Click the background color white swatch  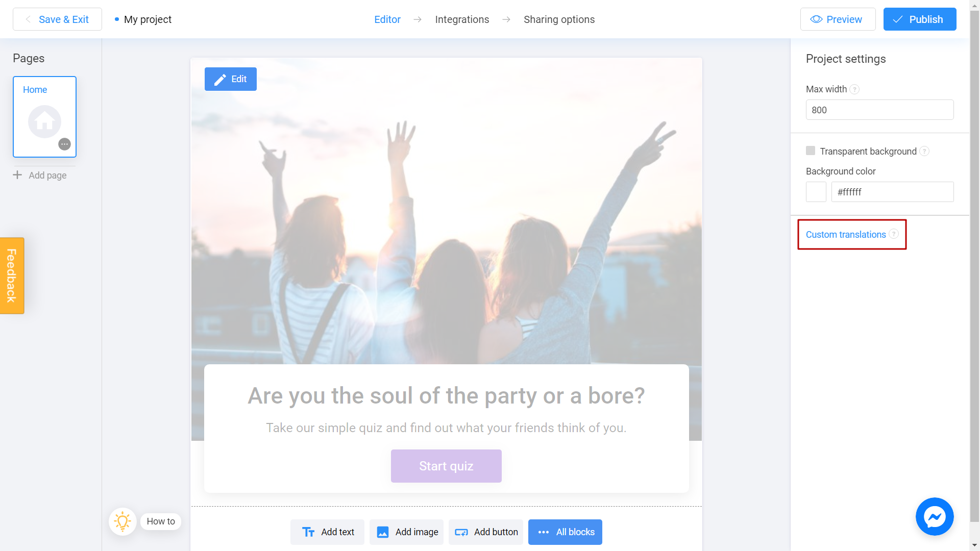tap(815, 192)
